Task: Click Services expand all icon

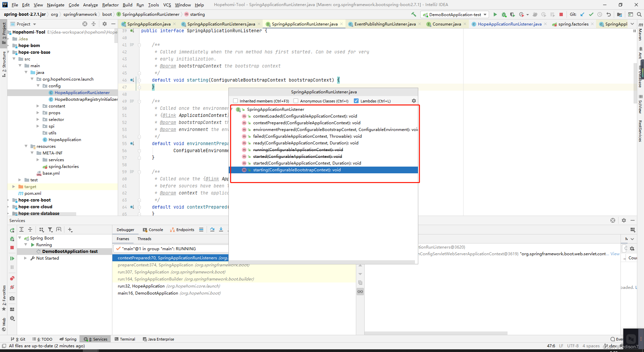Action: [x=21, y=230]
